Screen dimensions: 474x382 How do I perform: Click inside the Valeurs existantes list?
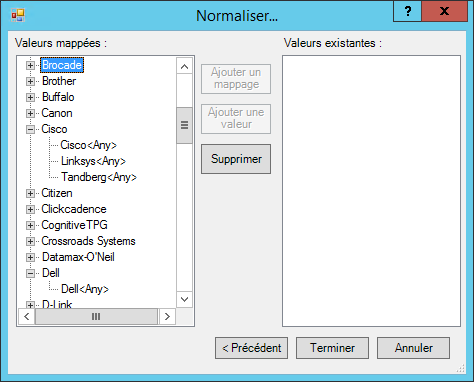pyautogui.click(x=371, y=191)
